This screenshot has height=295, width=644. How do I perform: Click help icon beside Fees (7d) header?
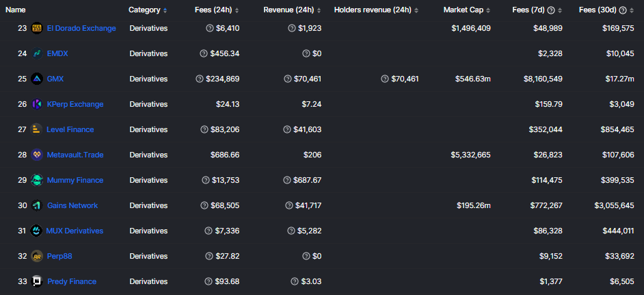(x=560, y=10)
